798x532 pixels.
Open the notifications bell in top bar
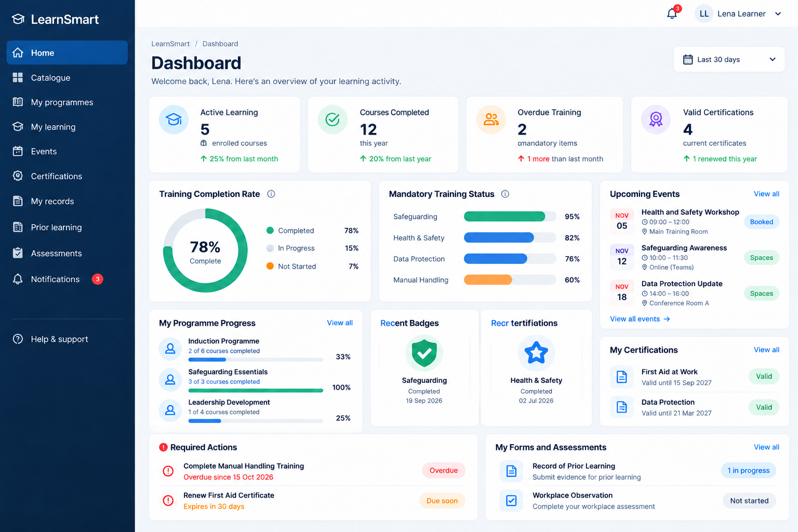coord(672,14)
